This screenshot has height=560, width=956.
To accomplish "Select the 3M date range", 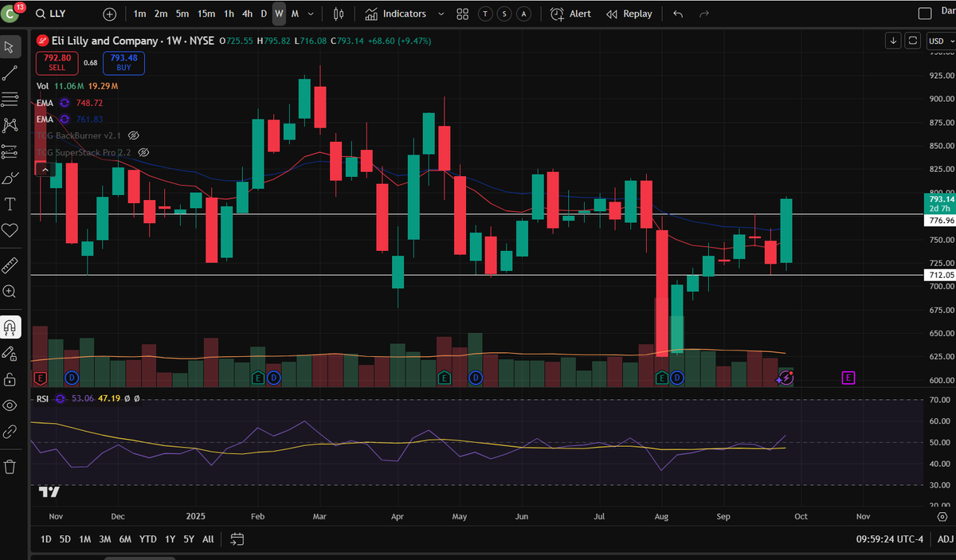I will click(105, 539).
